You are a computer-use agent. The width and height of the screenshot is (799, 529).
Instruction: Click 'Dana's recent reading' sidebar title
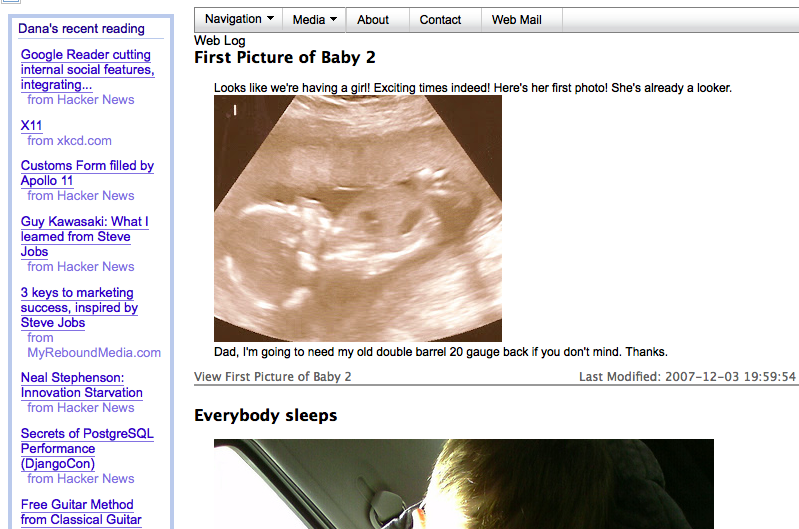pos(82,29)
